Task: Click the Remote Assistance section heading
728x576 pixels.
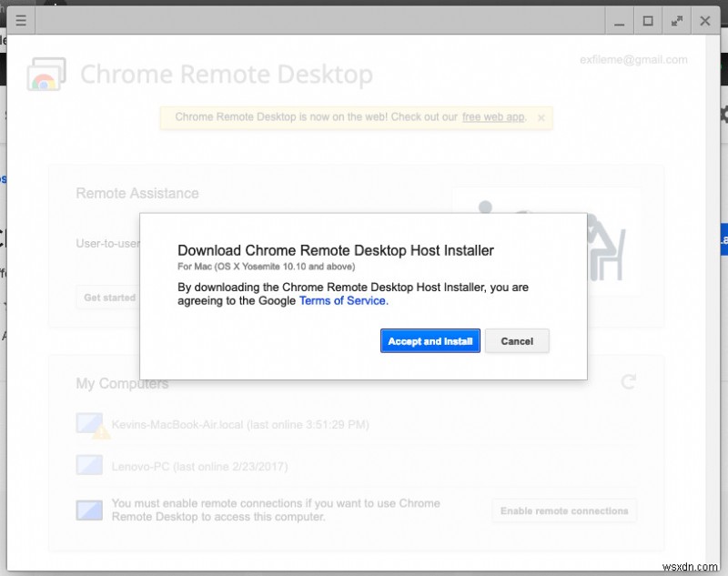Action: tap(136, 193)
